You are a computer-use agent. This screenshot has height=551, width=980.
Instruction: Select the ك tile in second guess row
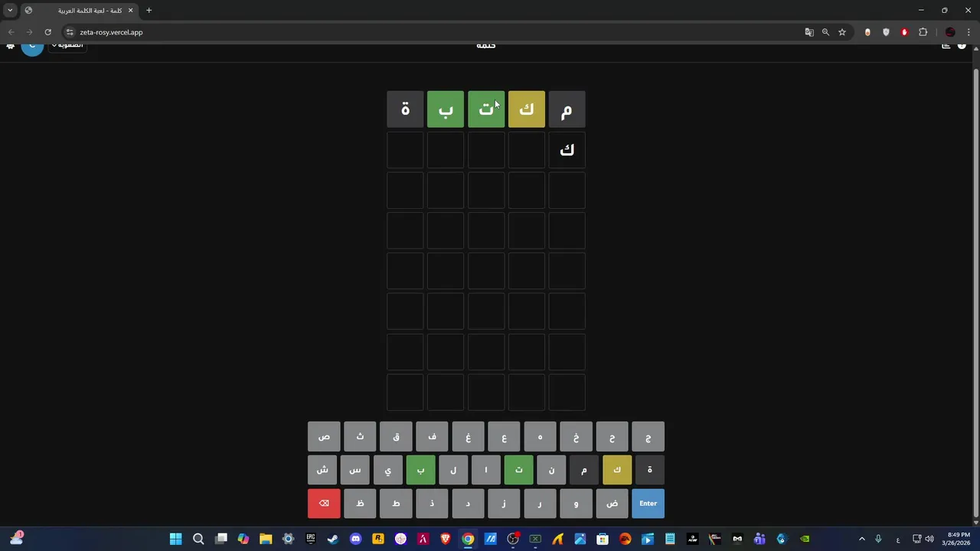567,150
